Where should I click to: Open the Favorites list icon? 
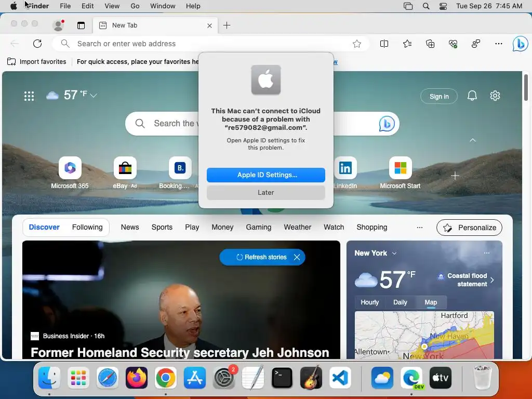(407, 44)
